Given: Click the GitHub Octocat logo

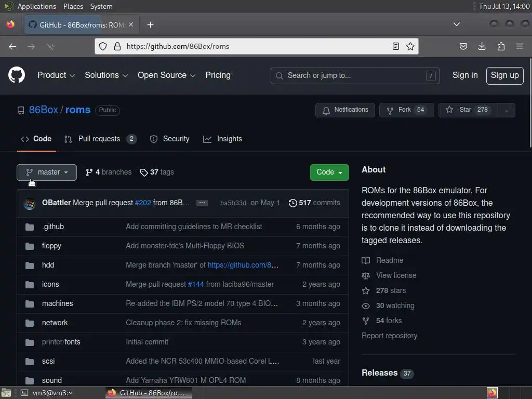Looking at the screenshot, I should 16,75.
